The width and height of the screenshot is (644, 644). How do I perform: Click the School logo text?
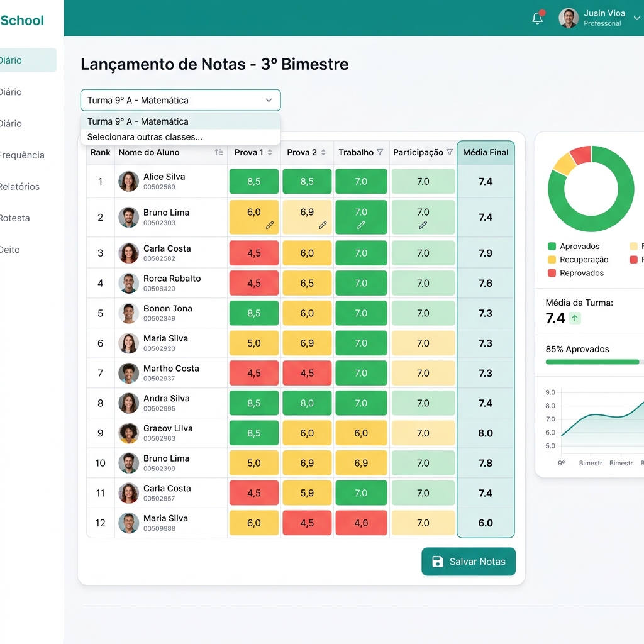click(x=22, y=21)
